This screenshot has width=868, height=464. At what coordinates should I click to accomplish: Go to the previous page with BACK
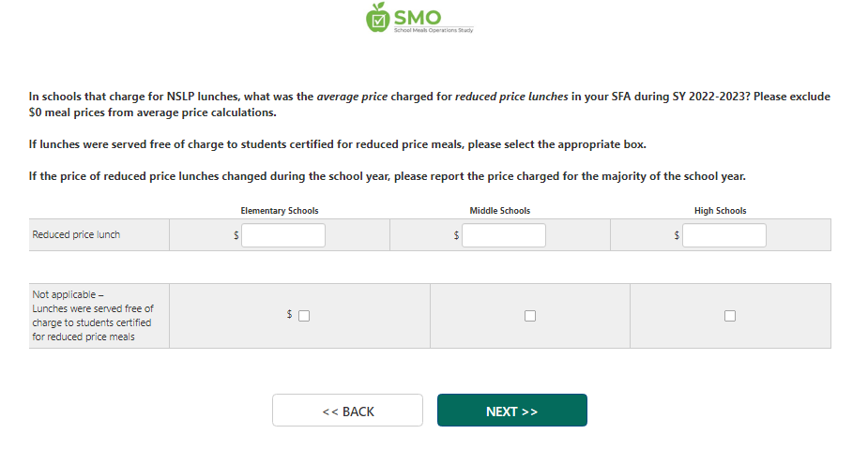click(x=347, y=411)
